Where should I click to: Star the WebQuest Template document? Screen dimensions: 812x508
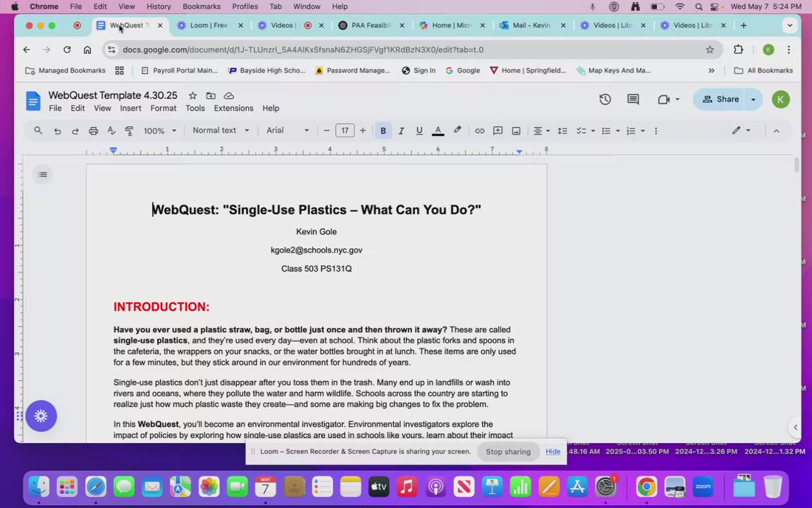click(192, 95)
